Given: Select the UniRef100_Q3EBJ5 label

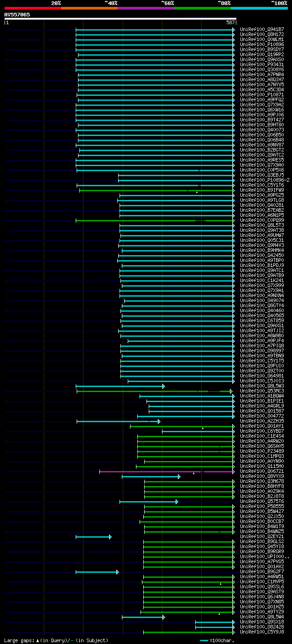Looking at the screenshot, I should point(262,175).
